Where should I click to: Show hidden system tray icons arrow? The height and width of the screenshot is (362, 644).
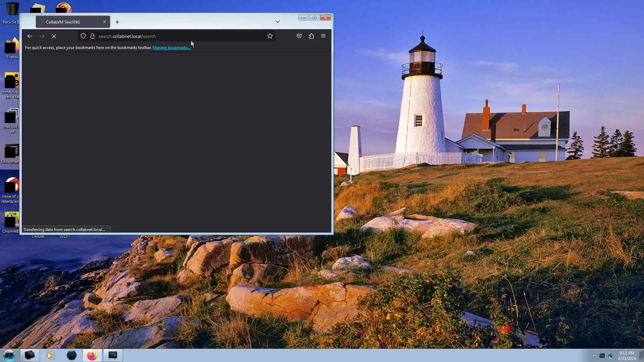pyautogui.click(x=594, y=356)
